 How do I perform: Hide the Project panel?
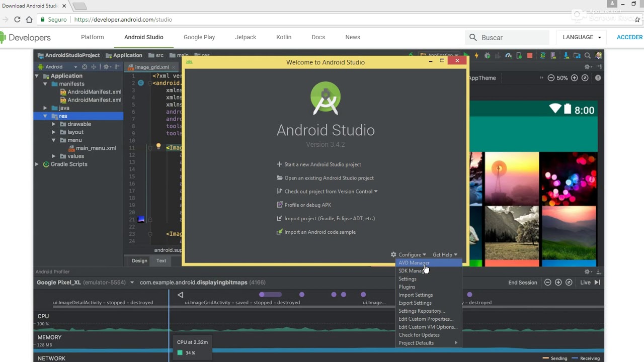117,67
